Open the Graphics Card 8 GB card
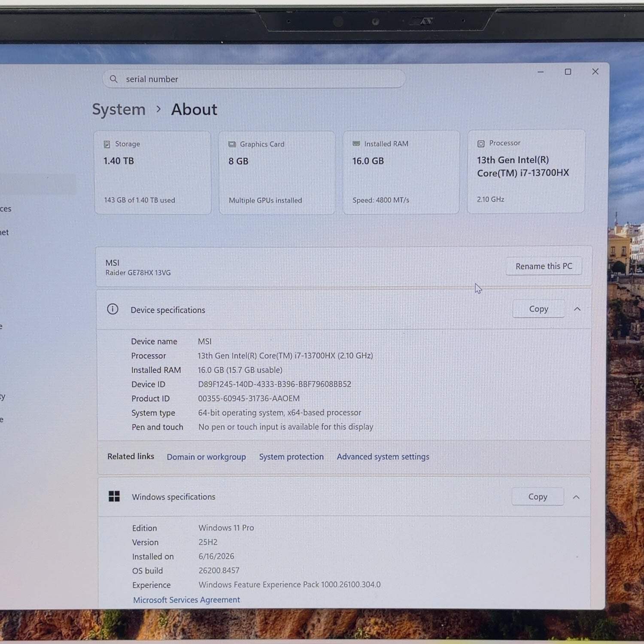The height and width of the screenshot is (644, 644). [277, 173]
